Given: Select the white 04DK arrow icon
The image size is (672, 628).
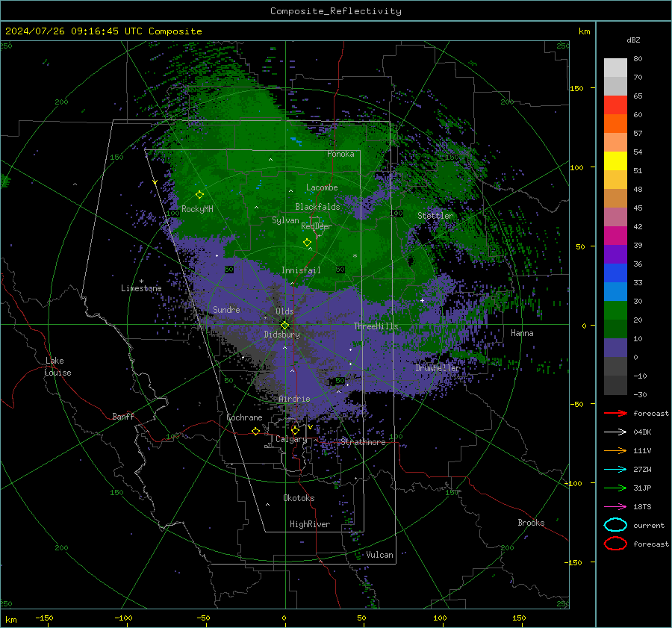Looking at the screenshot, I should coord(615,432).
